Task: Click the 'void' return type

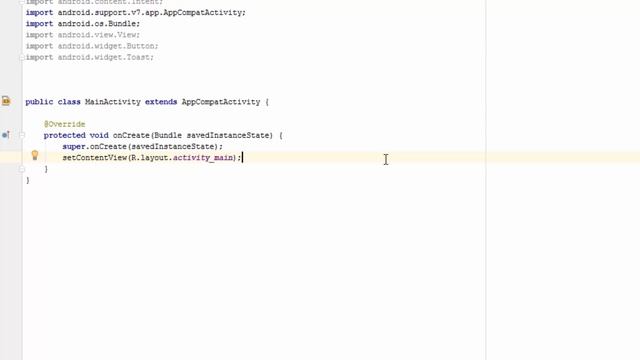Action: (x=99, y=136)
